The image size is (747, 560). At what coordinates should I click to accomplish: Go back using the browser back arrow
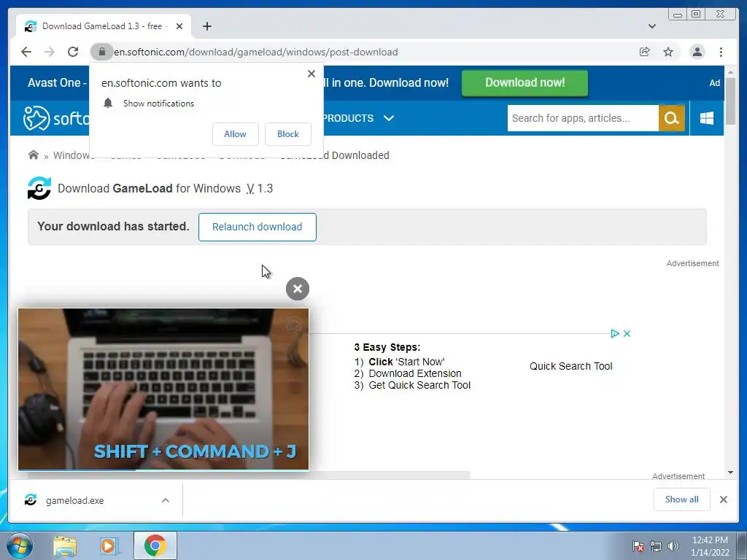point(26,52)
